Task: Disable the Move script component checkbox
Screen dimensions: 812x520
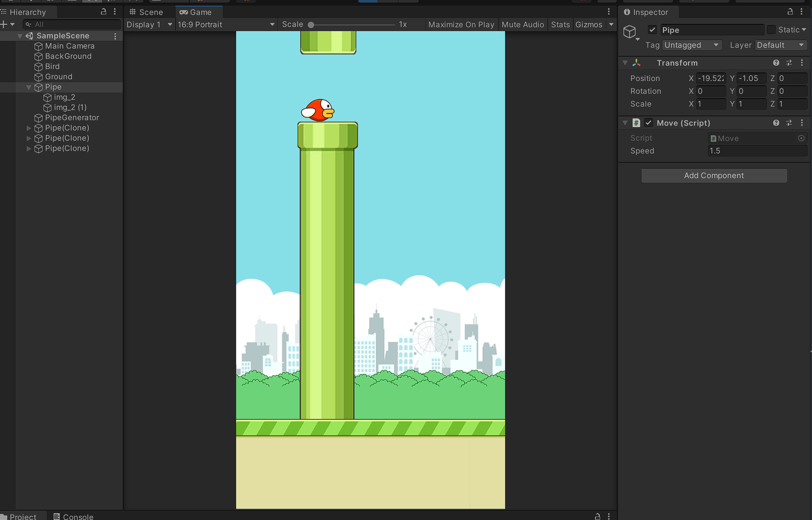Action: (648, 123)
